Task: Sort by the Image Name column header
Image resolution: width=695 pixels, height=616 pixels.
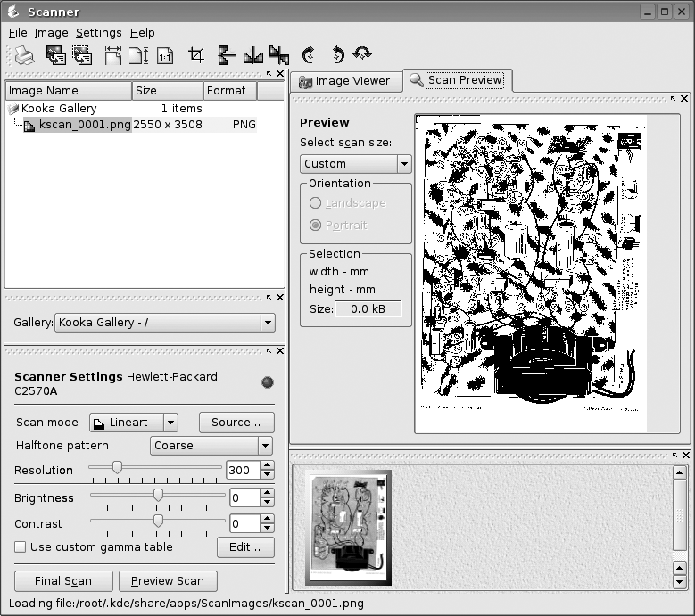Action: click(x=69, y=91)
